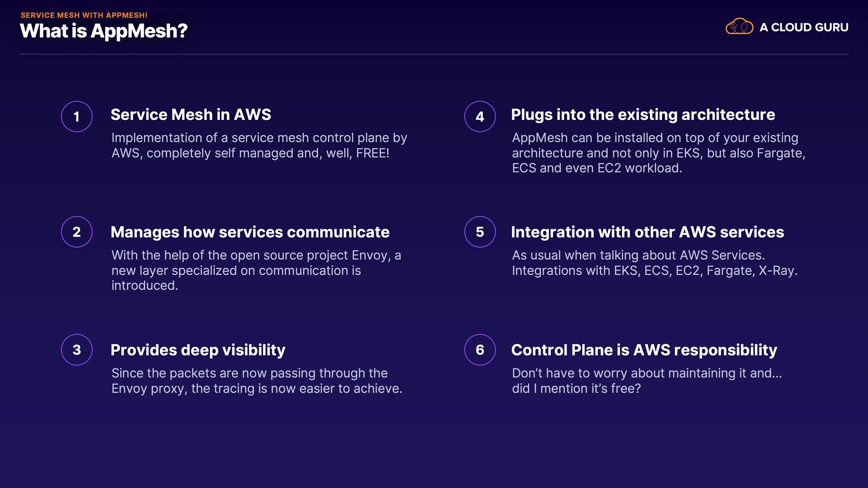This screenshot has width=868, height=488.
Task: Click the 'Manages how services communicate' heading
Action: coord(250,232)
